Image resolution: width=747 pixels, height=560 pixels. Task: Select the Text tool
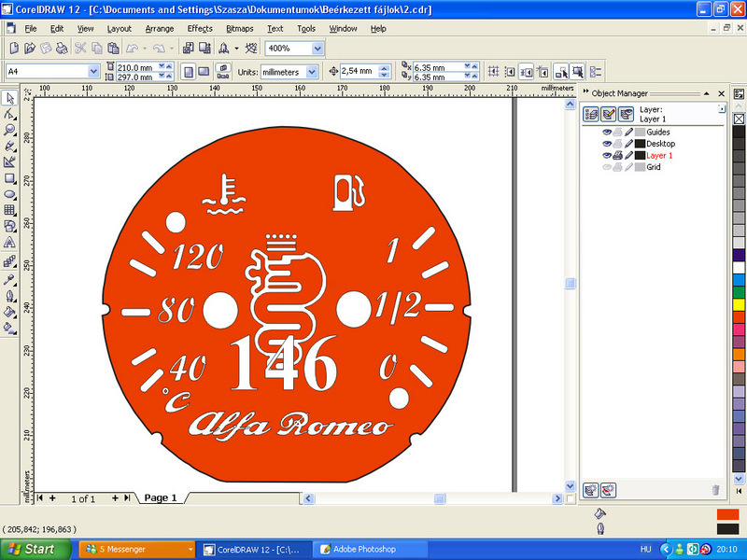click(9, 243)
